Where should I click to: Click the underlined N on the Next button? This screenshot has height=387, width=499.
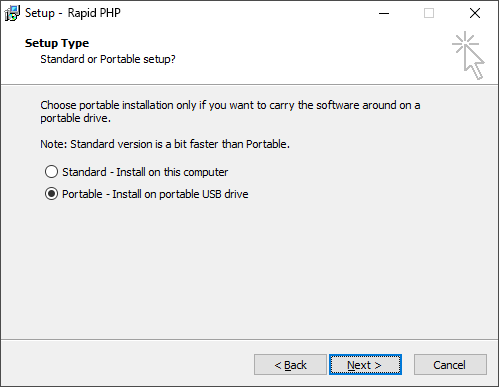tap(351, 365)
